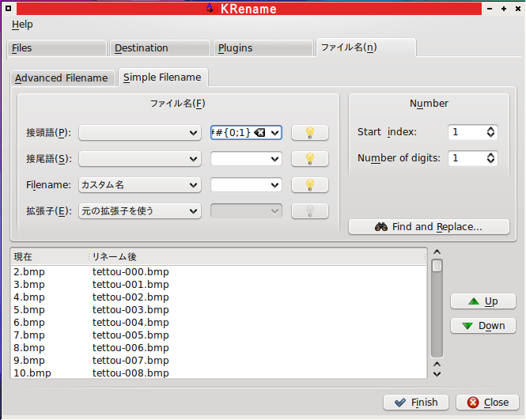Switch to the Plugins tab
Screen dimensions: 526x420
pyautogui.click(x=263, y=48)
